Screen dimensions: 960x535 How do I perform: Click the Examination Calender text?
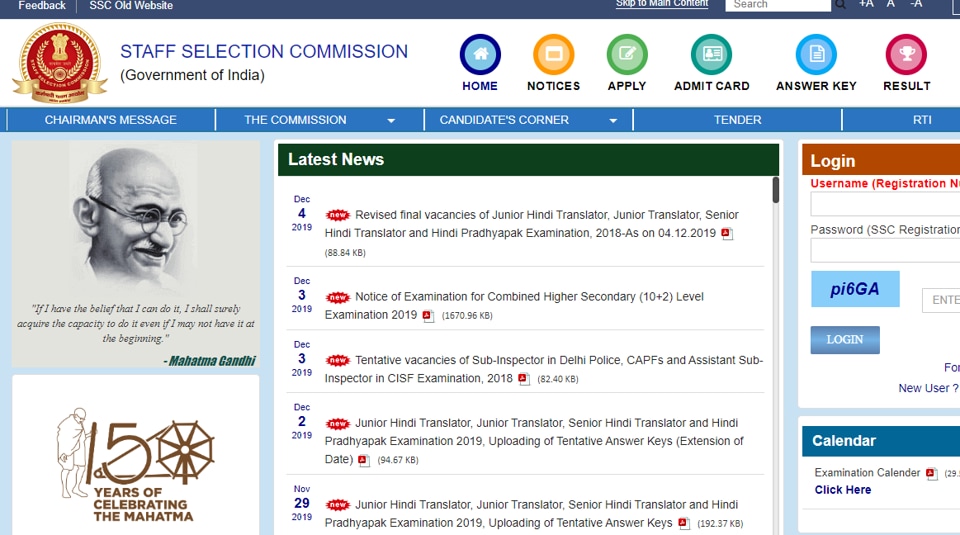click(x=867, y=473)
